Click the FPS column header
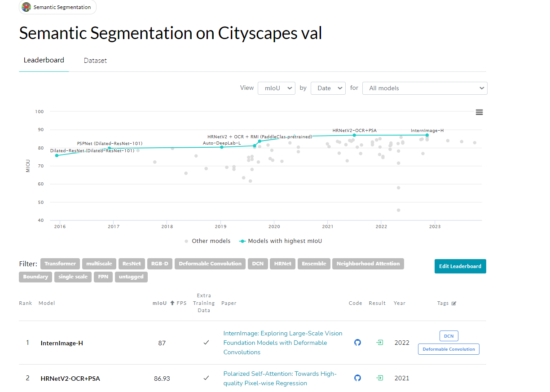This screenshot has height=392, width=550. coord(181,303)
